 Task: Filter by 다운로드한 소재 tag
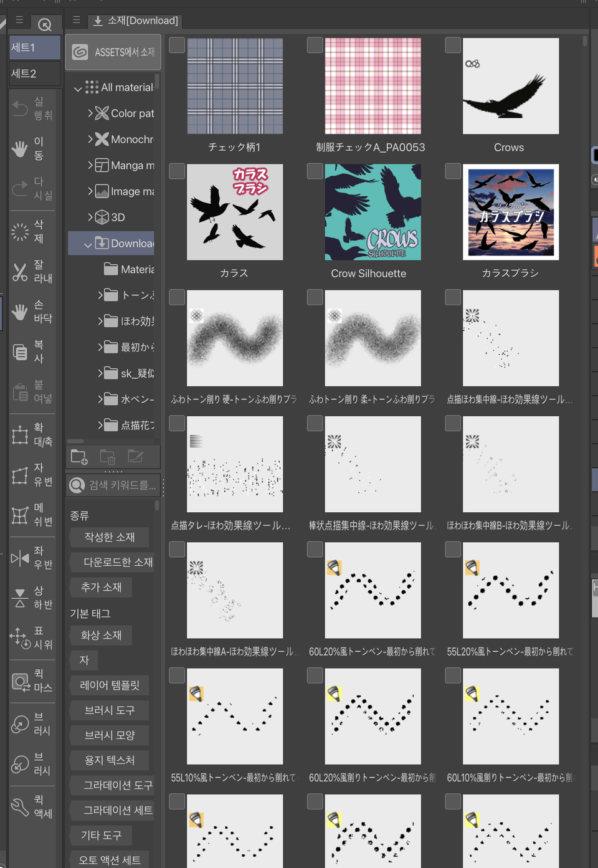(112, 562)
